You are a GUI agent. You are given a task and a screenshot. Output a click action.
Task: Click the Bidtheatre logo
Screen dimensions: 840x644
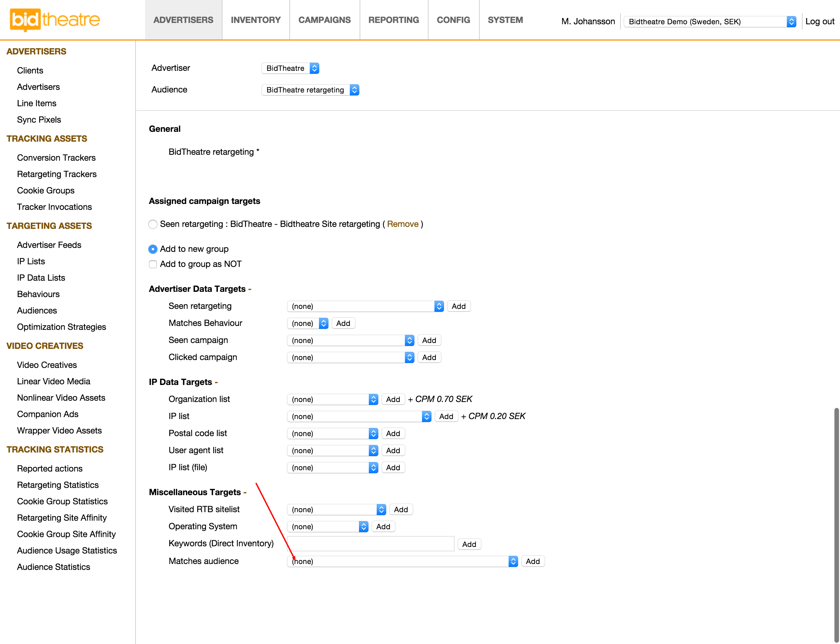click(54, 20)
